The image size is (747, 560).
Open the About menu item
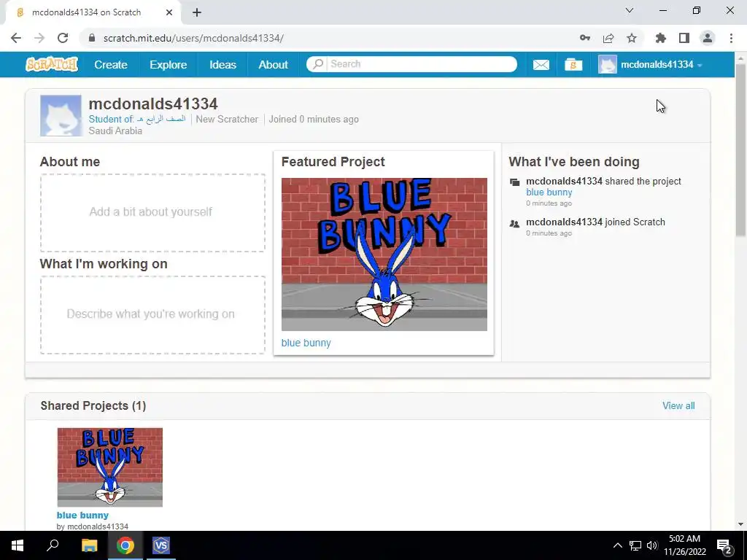(x=273, y=65)
